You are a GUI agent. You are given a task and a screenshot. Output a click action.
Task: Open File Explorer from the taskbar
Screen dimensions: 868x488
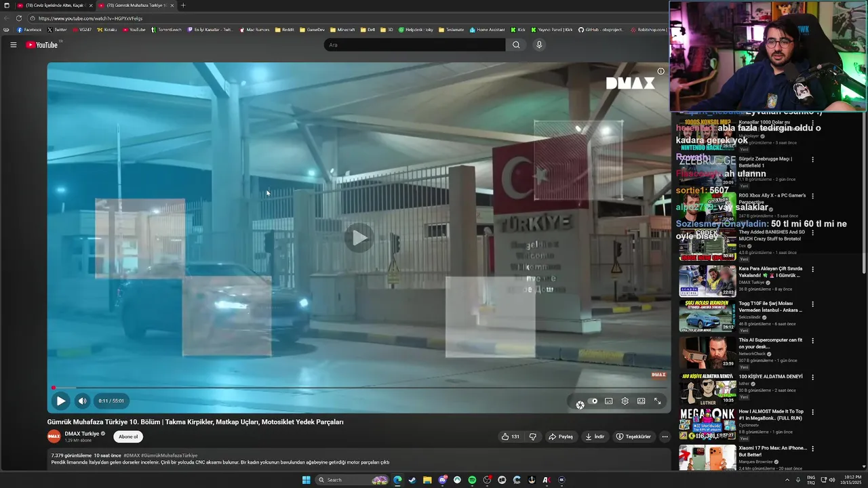click(427, 480)
